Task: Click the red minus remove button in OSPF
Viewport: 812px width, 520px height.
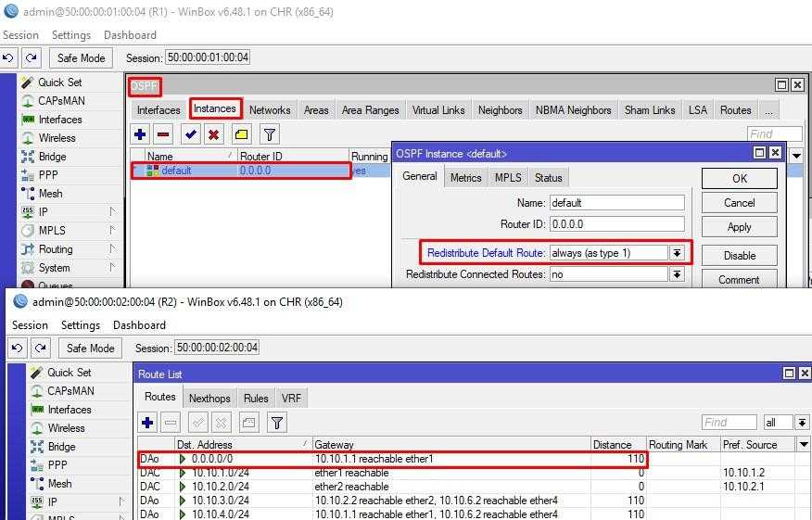Action: [x=162, y=134]
